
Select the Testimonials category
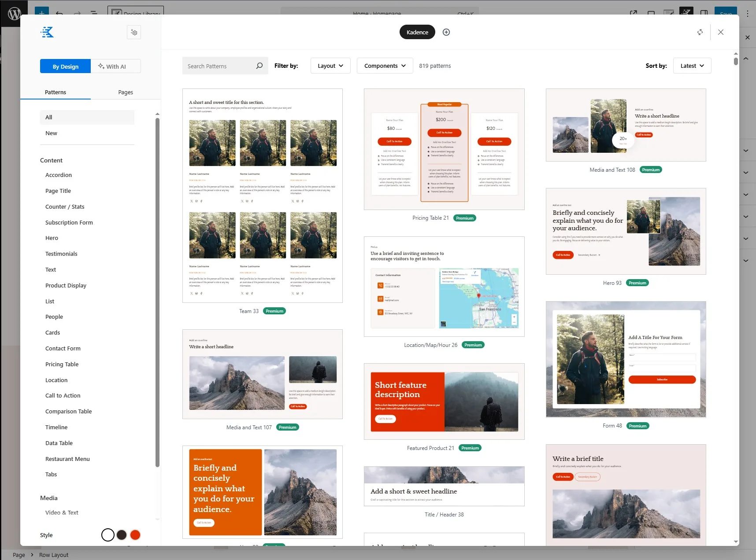[61, 254]
